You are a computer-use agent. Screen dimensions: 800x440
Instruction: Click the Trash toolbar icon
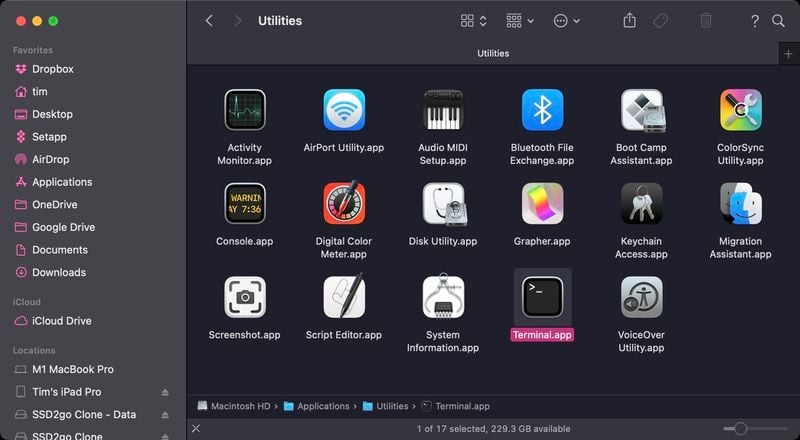pos(706,21)
